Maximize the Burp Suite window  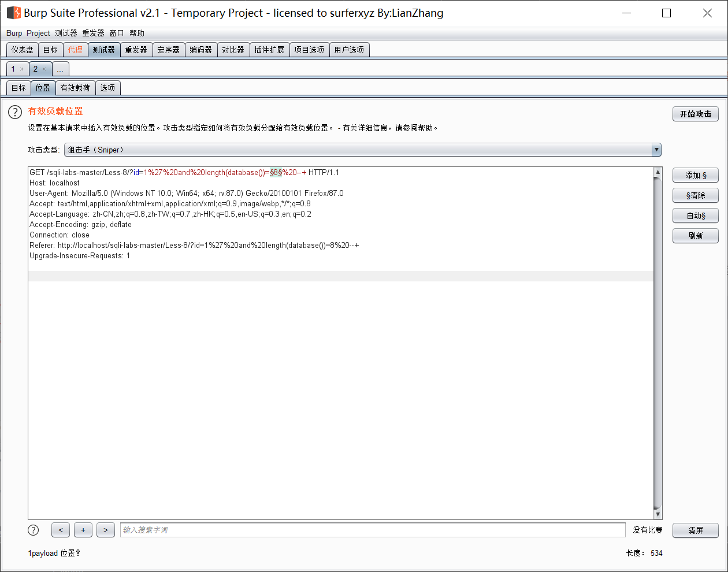click(x=666, y=13)
